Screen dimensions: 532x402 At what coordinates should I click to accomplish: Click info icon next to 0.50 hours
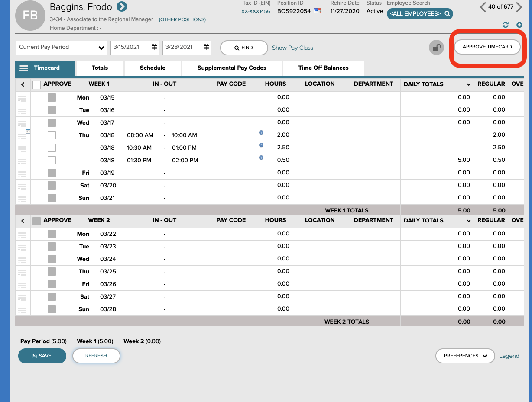coord(261,158)
